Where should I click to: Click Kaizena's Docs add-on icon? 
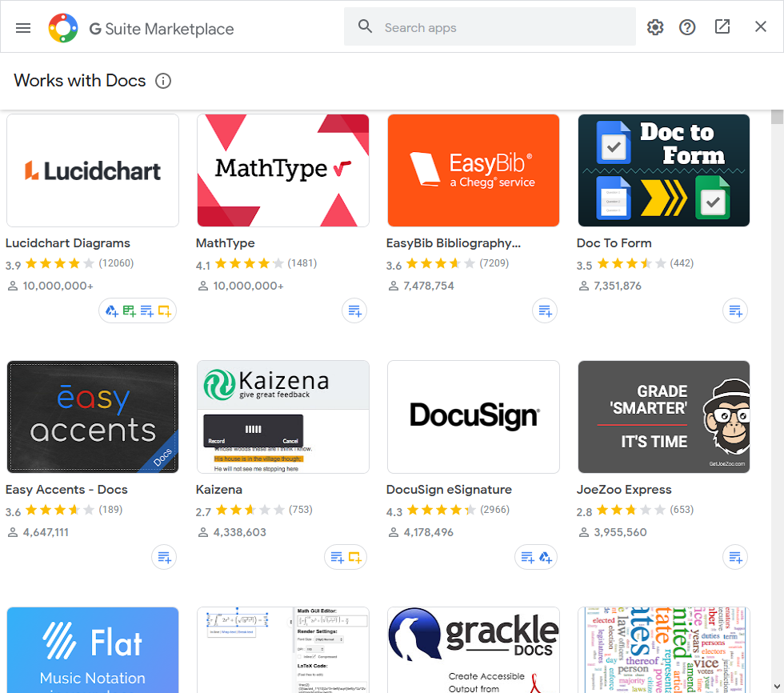click(337, 558)
